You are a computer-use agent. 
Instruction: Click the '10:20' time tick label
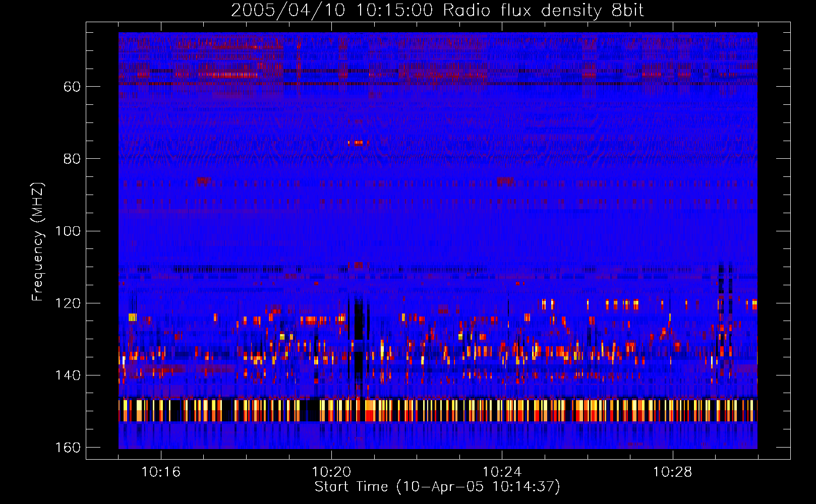coord(331,472)
